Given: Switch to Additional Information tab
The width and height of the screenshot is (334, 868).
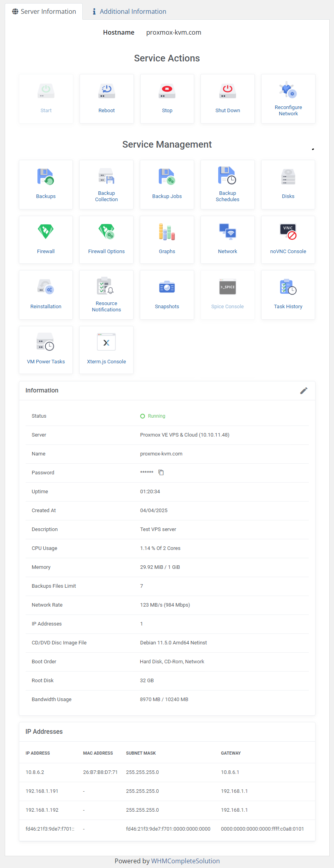Looking at the screenshot, I should tap(129, 11).
